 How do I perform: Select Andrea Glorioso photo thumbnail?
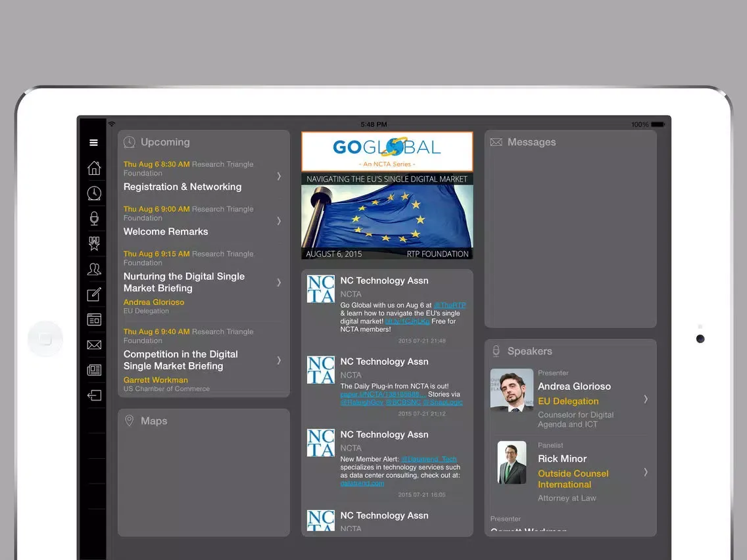click(x=512, y=390)
